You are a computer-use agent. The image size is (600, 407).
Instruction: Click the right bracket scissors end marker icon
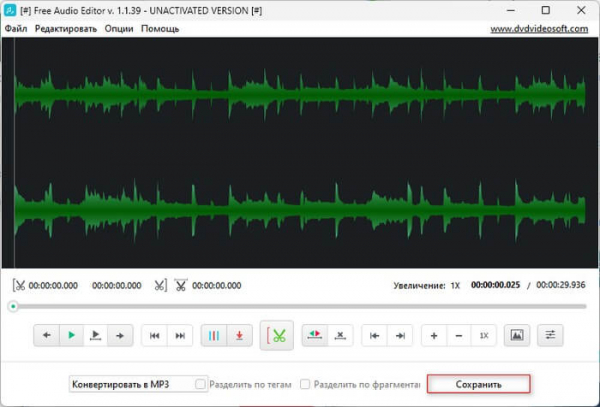click(x=161, y=285)
